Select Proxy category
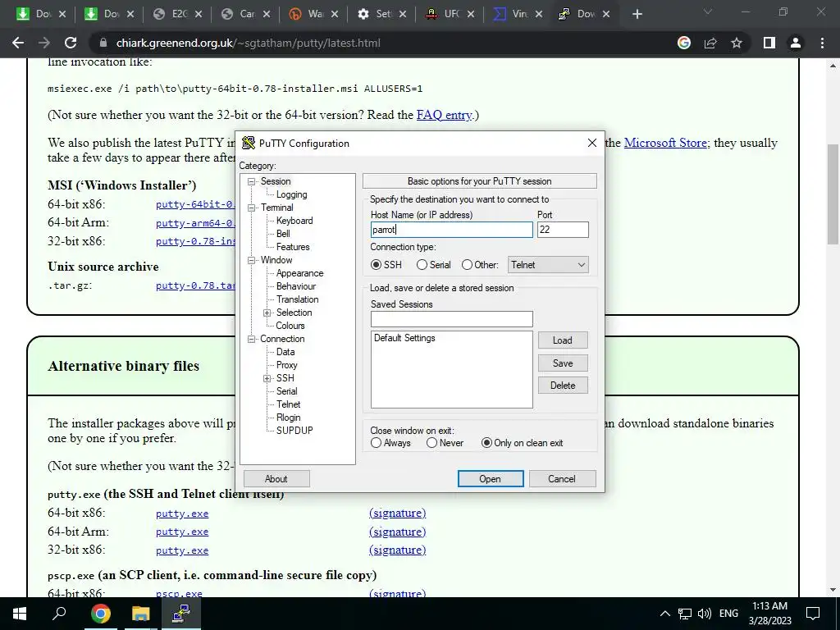The height and width of the screenshot is (630, 840). click(286, 365)
